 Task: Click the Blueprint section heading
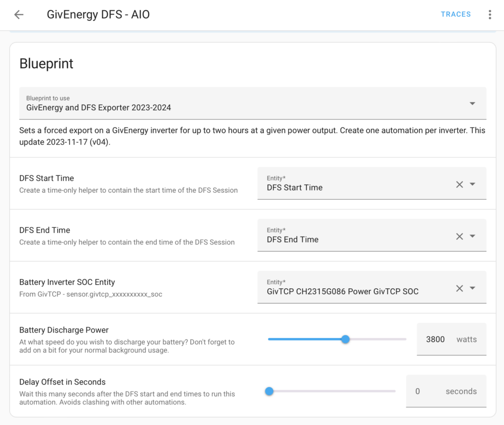coord(46,63)
